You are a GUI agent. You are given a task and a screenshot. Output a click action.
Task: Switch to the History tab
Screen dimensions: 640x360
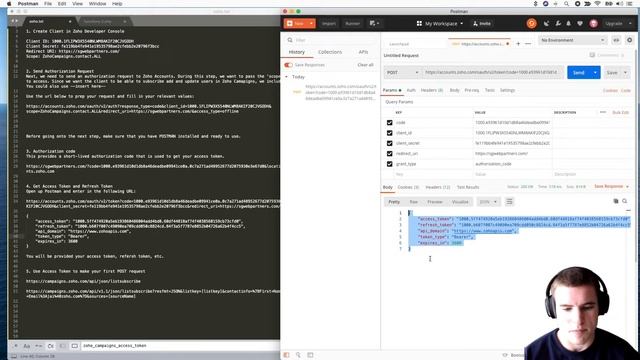[x=297, y=52]
